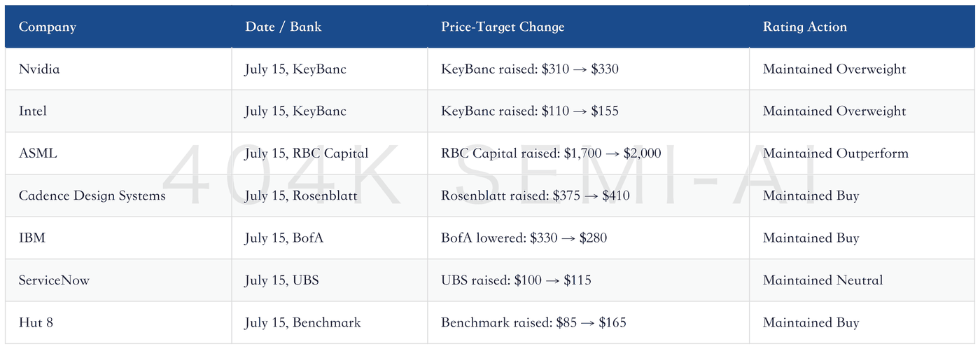Image resolution: width=980 pixels, height=349 pixels.
Task: Click KeyBanc raised $310 → $330 cell
Action: tap(589, 69)
